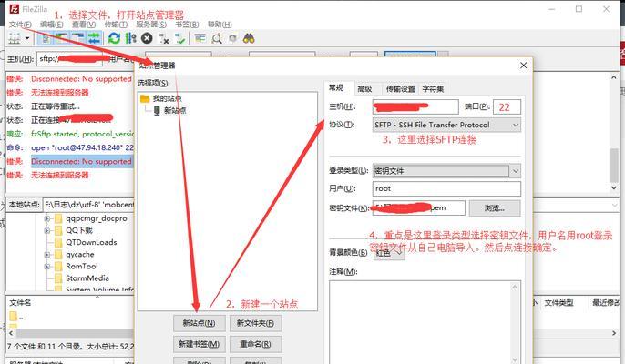Select the '..' parent folder entry
The width and height of the screenshot is (625, 364).
16,317
